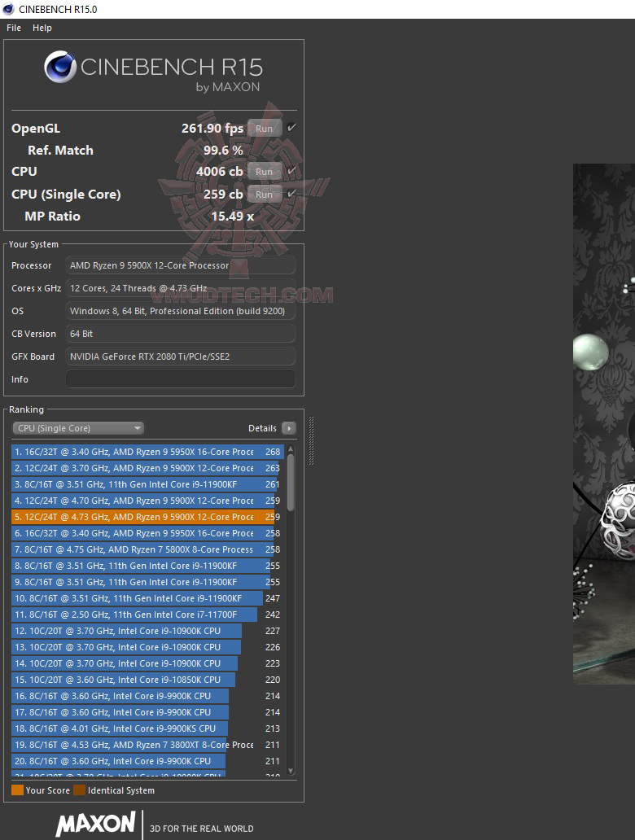Select highlighted rank 5 entry at 4.73 GHz

coord(147,517)
